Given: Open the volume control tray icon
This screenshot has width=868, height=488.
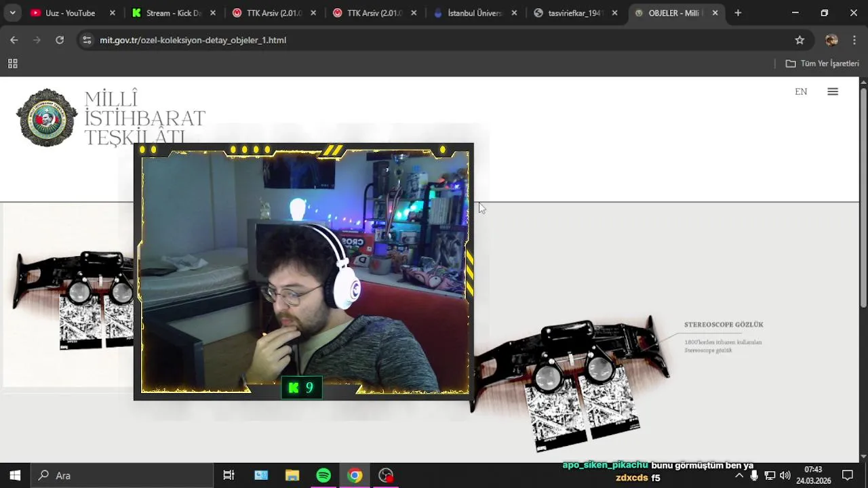Looking at the screenshot, I should coord(785,475).
